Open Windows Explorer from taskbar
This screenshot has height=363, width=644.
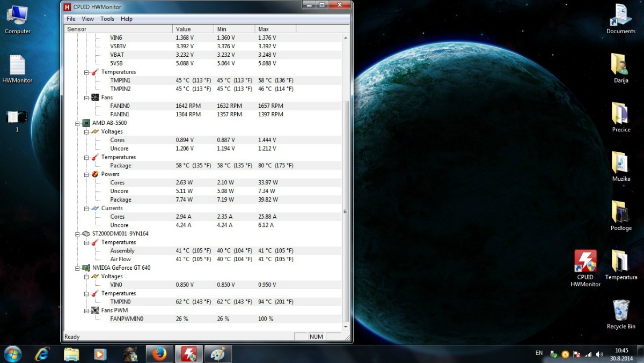click(71, 354)
